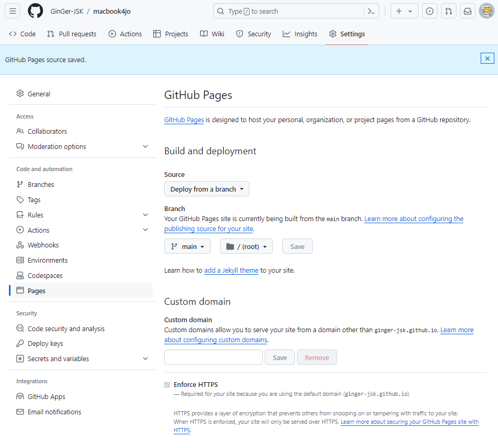Image resolution: width=498 pixels, height=448 pixels.
Task: Expand the Rules chevron
Action: tap(145, 215)
